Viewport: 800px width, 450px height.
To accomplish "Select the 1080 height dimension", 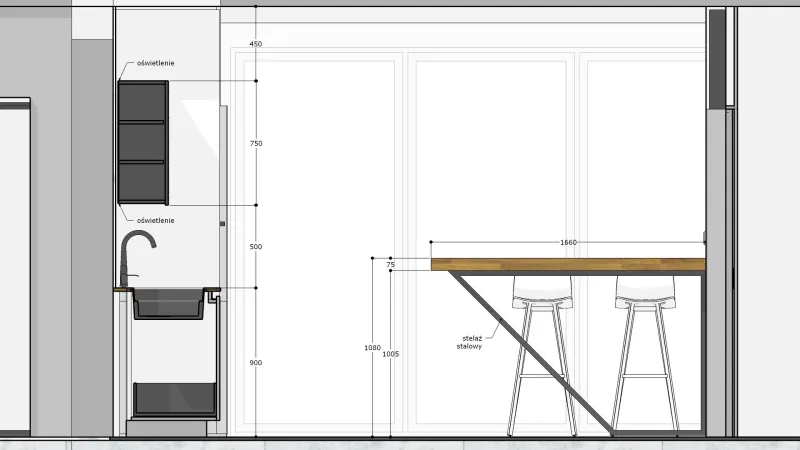I will point(372,347).
